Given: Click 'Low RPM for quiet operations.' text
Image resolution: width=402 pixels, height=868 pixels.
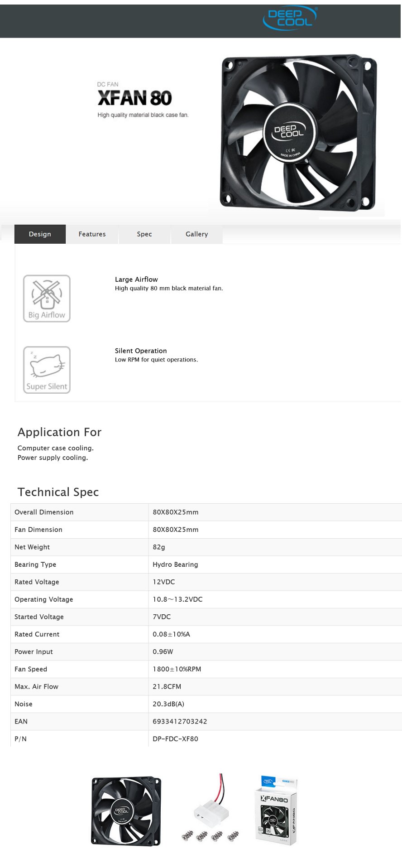Looking at the screenshot, I should click(156, 360).
